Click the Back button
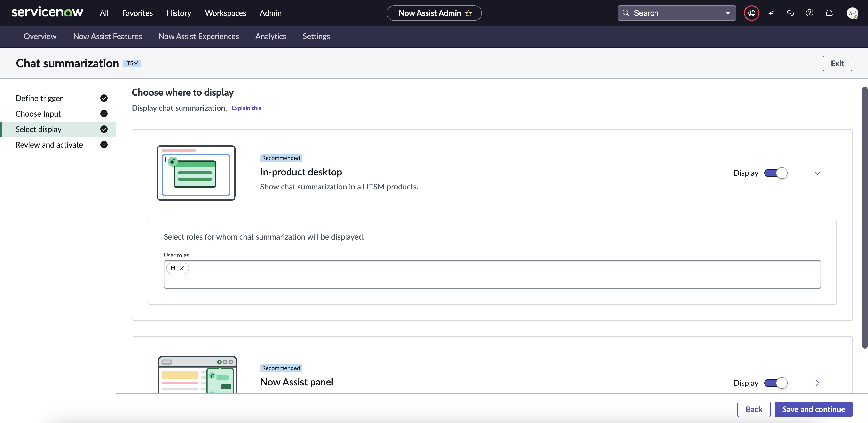Screen dimensions: 868x423 754,409
